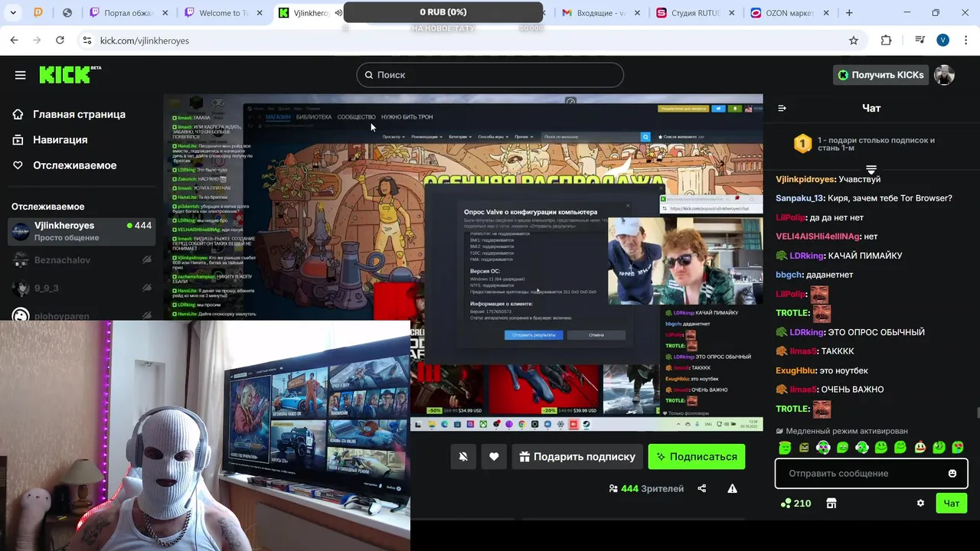This screenshot has height=551, width=980.
Task: Switch to the Gmail Входящие tab
Action: coord(601,13)
